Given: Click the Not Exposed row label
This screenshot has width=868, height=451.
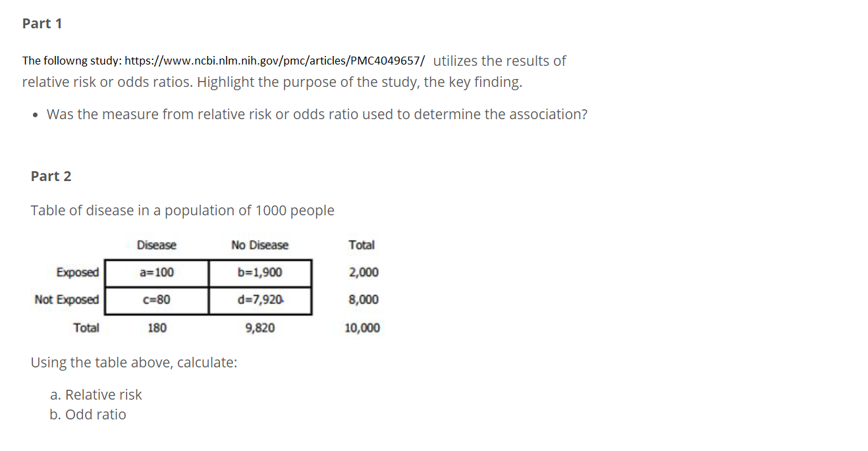Looking at the screenshot, I should 67,300.
